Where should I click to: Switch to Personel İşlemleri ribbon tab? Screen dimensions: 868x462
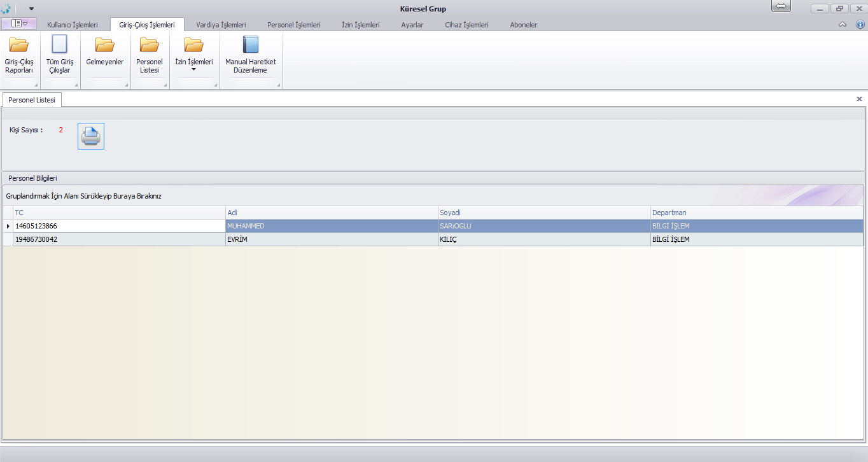[293, 25]
